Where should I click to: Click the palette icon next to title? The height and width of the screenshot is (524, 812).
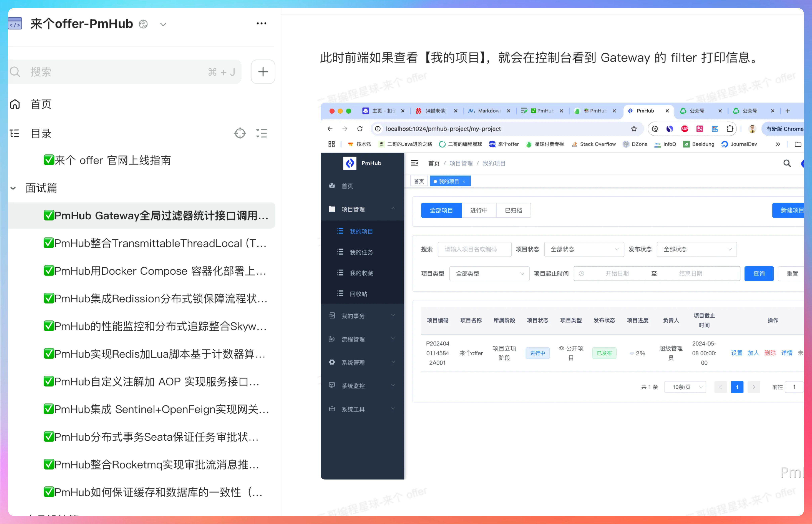(143, 24)
